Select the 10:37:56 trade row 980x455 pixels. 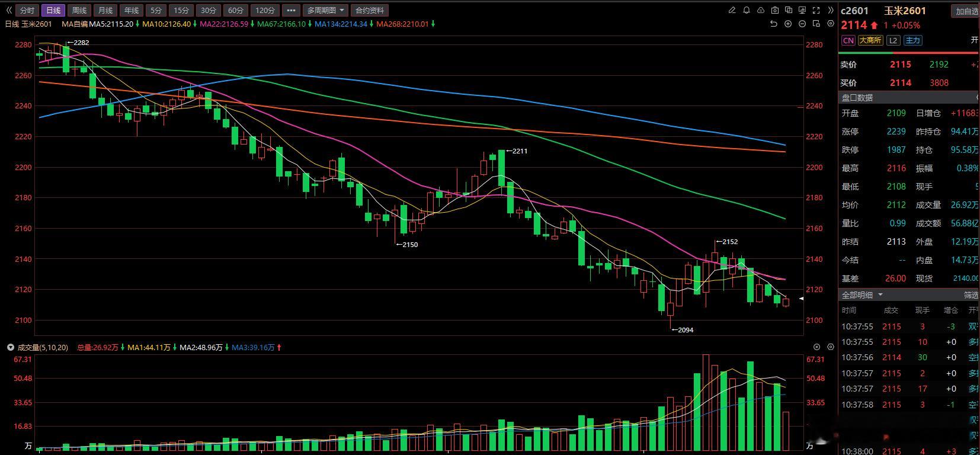[x=909, y=357]
